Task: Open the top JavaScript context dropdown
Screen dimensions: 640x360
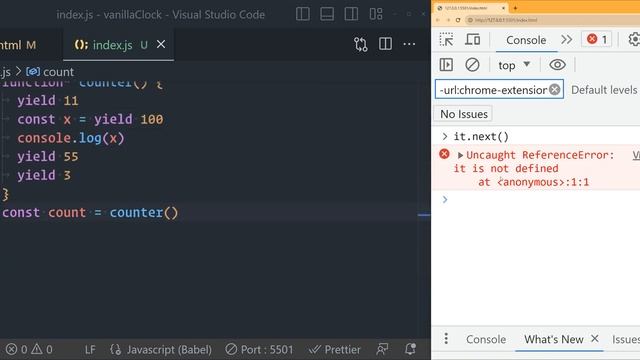Action: 514,65
